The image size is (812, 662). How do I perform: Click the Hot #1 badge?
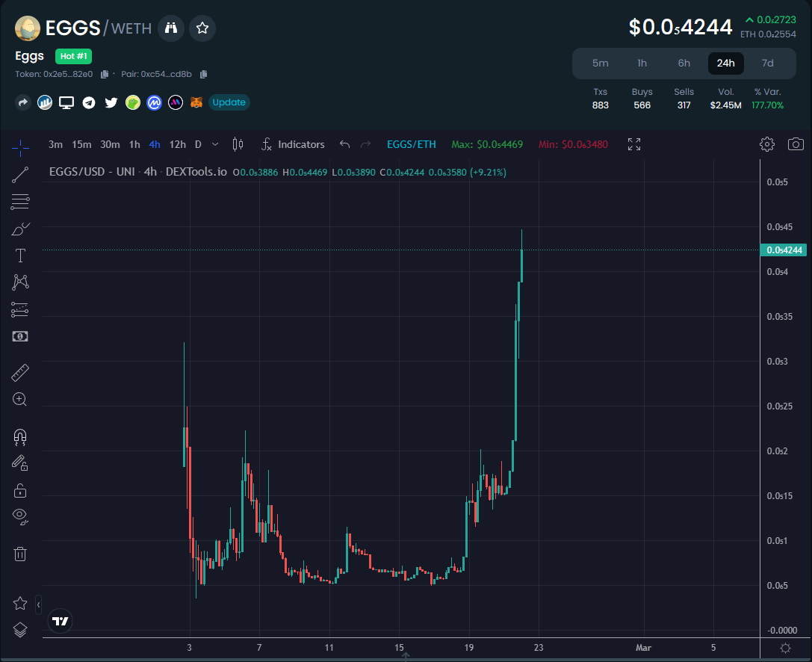[x=73, y=56]
